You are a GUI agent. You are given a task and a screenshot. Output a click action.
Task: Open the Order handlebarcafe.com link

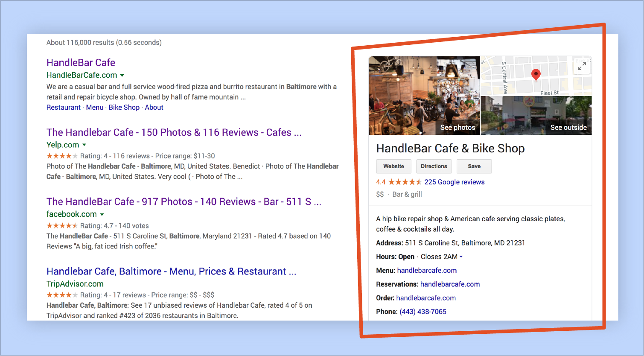(x=426, y=298)
